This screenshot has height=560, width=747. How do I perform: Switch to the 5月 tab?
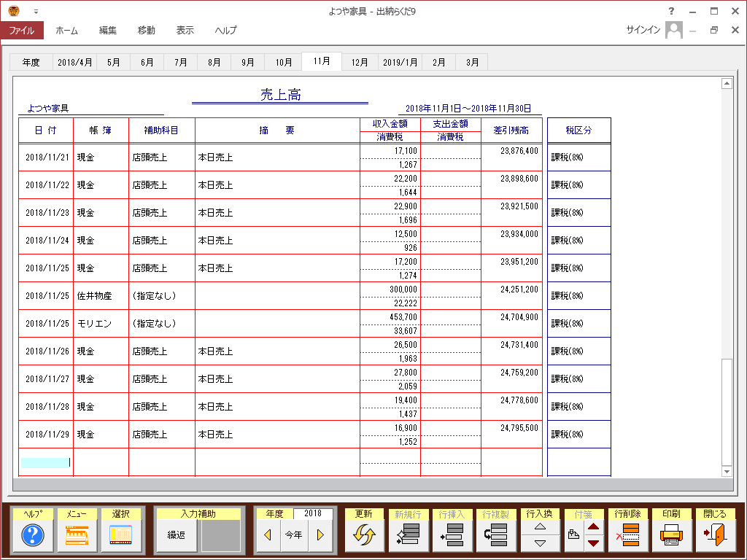click(113, 63)
